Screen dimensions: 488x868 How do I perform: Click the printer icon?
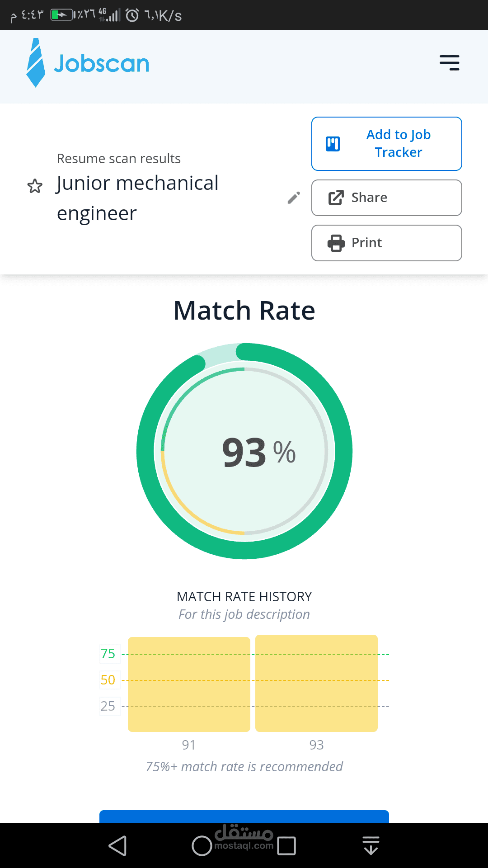click(x=336, y=243)
